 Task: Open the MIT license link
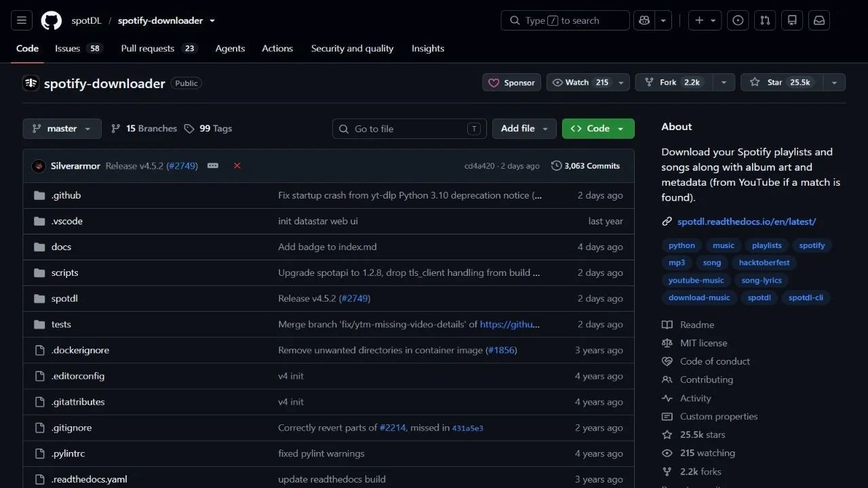tap(703, 343)
